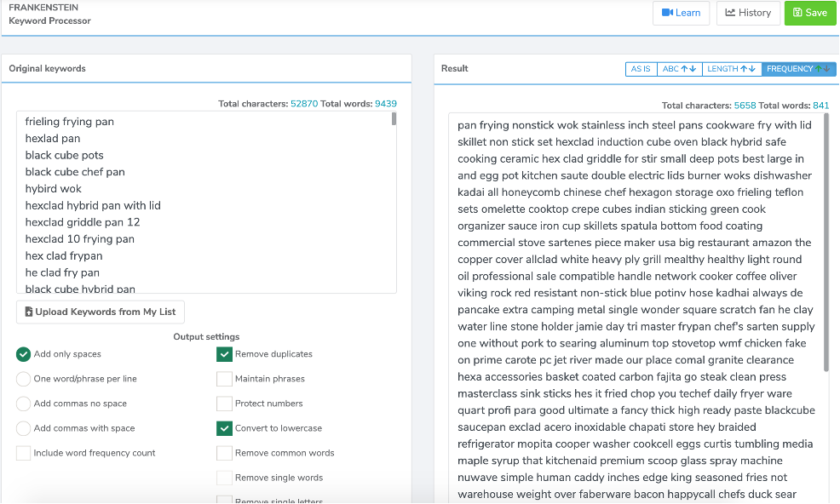
Task: Open the History panel
Action: click(748, 13)
